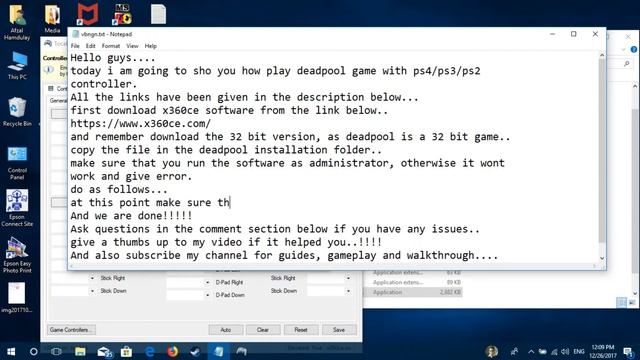Open the File menu in Notepad
640x360 pixels.
pyautogui.click(x=75, y=46)
